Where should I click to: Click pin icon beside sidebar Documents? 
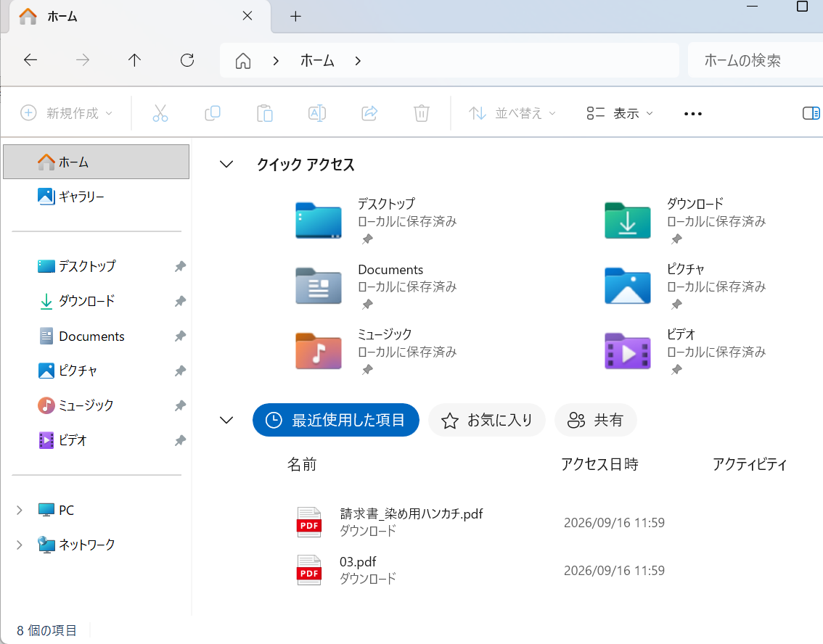180,337
